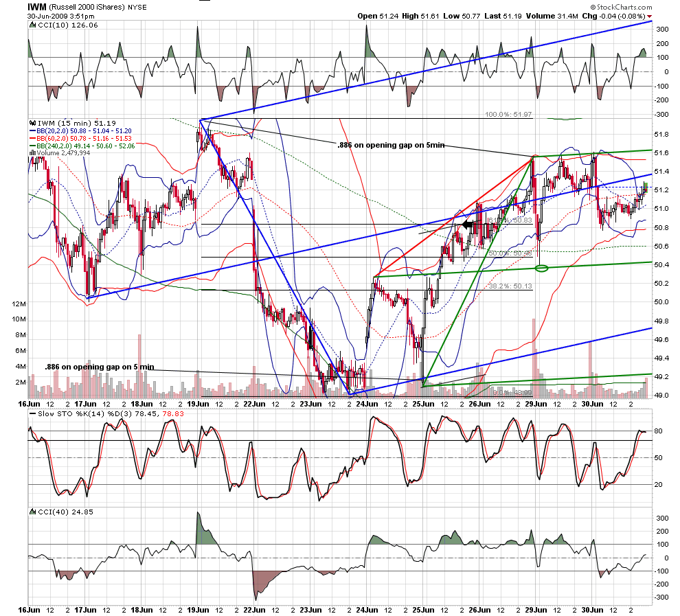Click the "100.0%: 51.97" Fibonacci label
The height and width of the screenshot is (616, 680).
pos(508,115)
